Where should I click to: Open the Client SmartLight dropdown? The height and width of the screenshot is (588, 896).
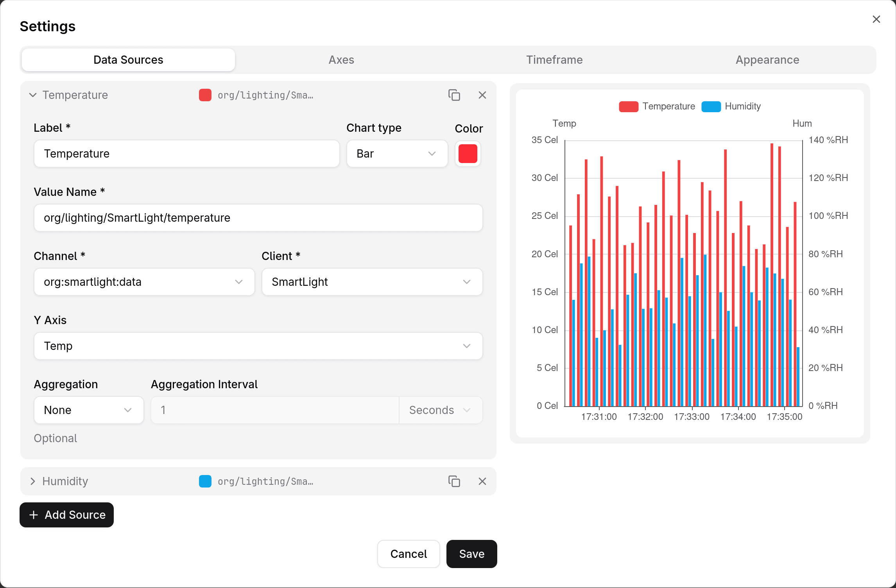[372, 282]
